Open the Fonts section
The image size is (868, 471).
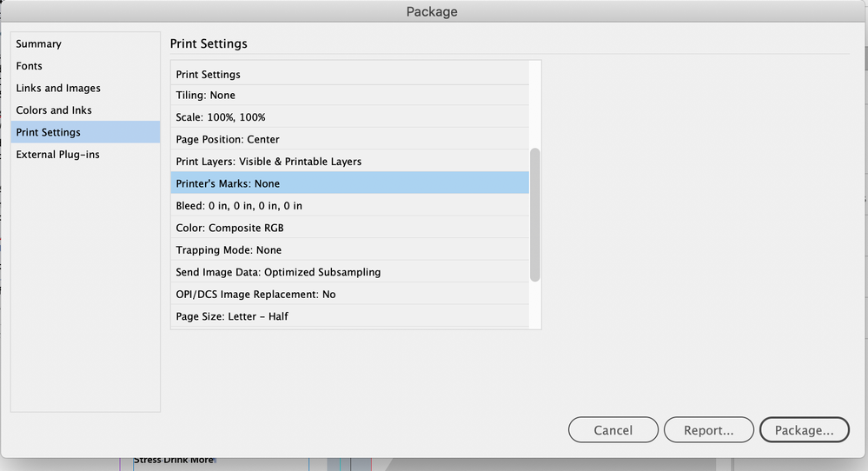[x=30, y=66]
